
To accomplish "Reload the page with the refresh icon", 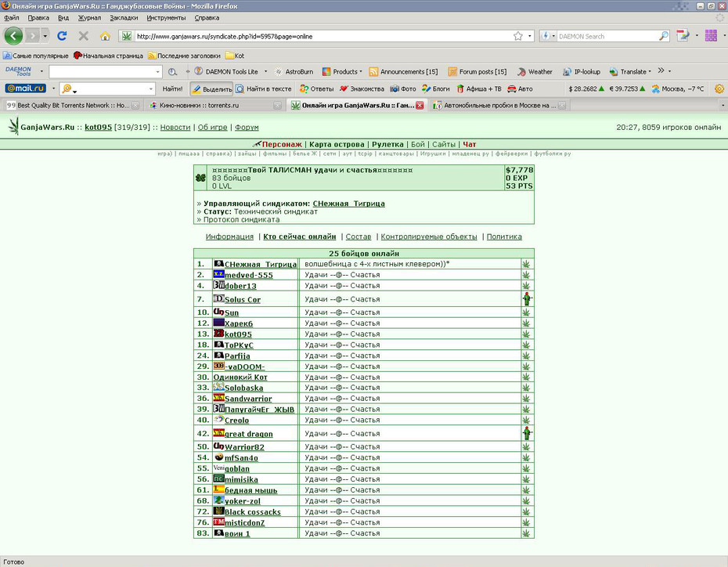I will [x=62, y=36].
